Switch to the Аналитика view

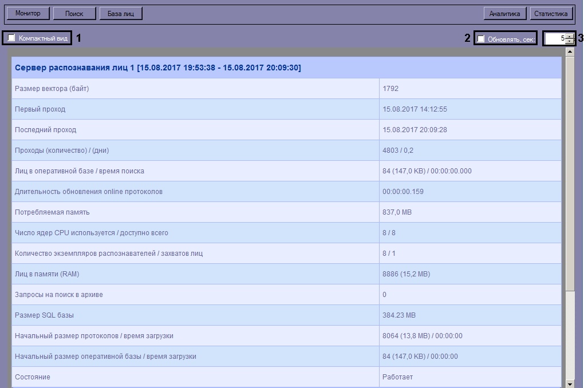coord(504,13)
